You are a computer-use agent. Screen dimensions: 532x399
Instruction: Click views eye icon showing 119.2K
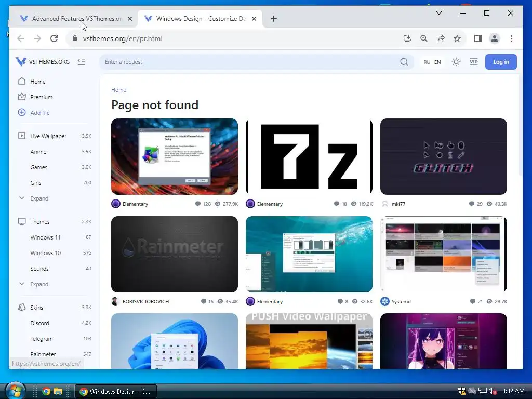[x=353, y=204]
